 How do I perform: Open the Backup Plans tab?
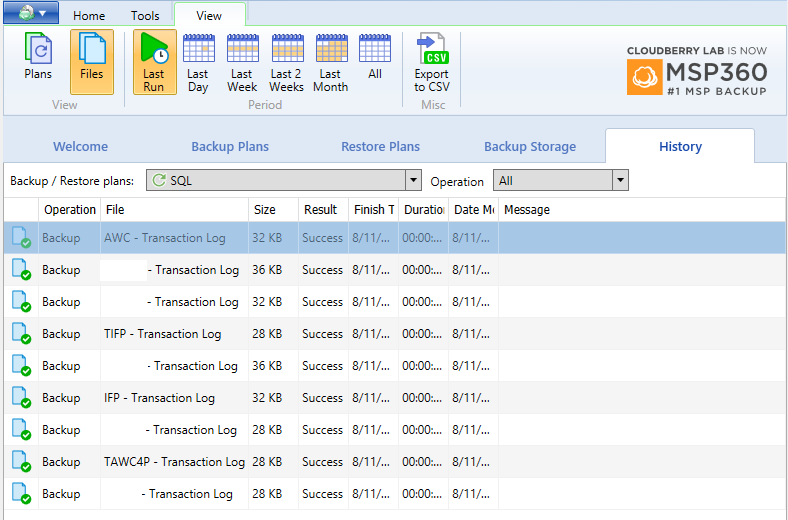230,146
